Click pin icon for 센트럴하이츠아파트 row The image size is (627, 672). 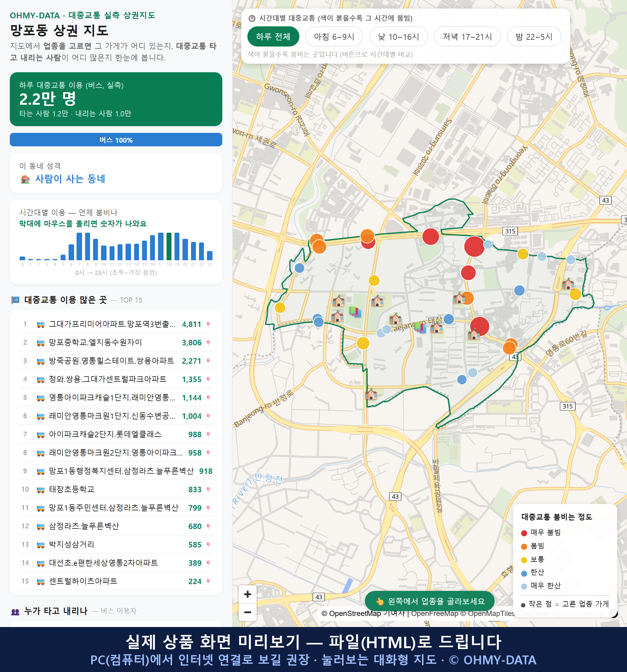(208, 581)
